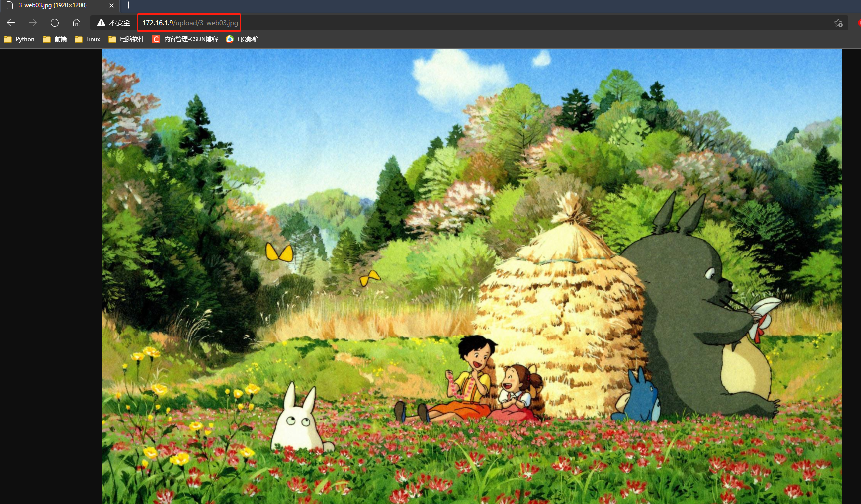
Task: Open the Python bookmarks folder
Action: click(x=19, y=39)
